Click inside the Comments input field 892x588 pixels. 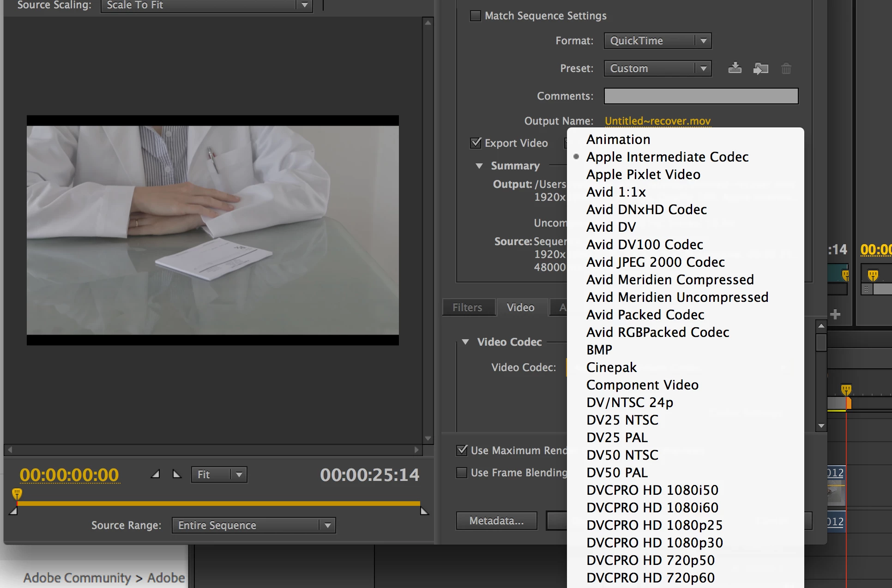[x=701, y=96]
